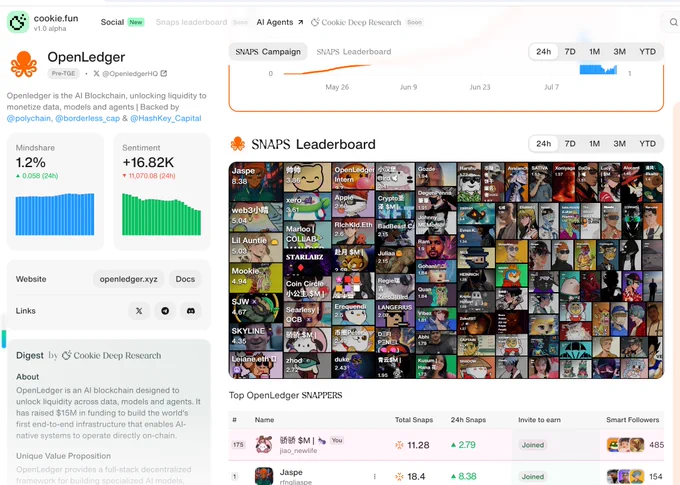This screenshot has height=485, width=680.
Task: Click the Lil Auntie tile in the treemap
Action: pos(256,247)
